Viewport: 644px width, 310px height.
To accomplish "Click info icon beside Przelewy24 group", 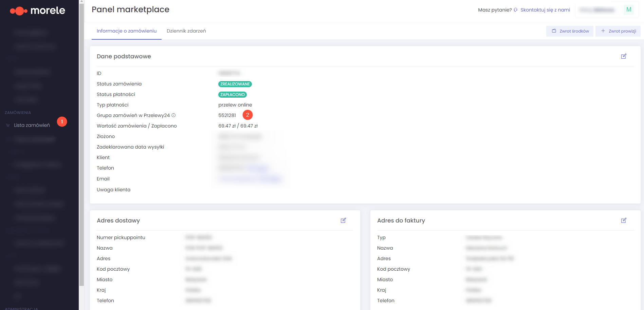I will click(173, 115).
